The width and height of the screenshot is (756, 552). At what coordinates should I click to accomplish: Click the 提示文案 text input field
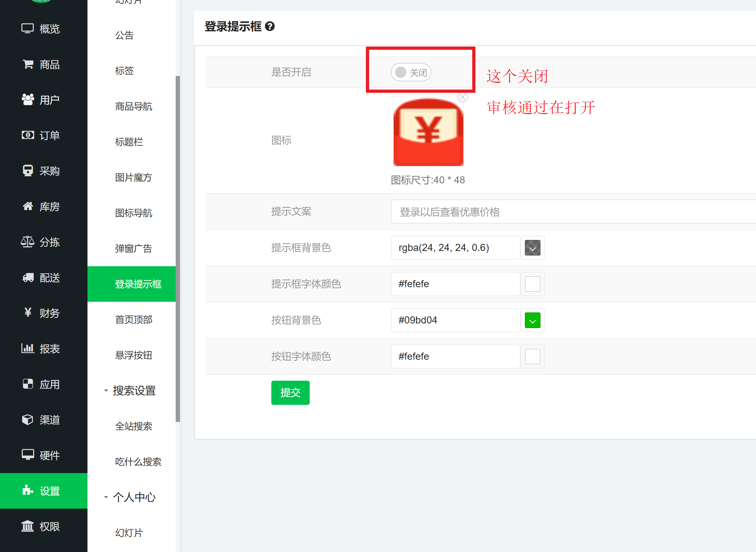pos(569,212)
